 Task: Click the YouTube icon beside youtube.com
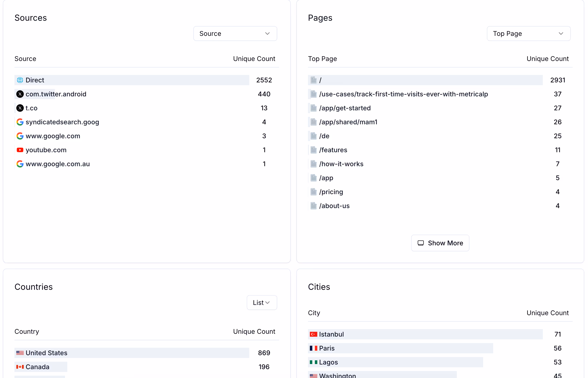coord(20,150)
